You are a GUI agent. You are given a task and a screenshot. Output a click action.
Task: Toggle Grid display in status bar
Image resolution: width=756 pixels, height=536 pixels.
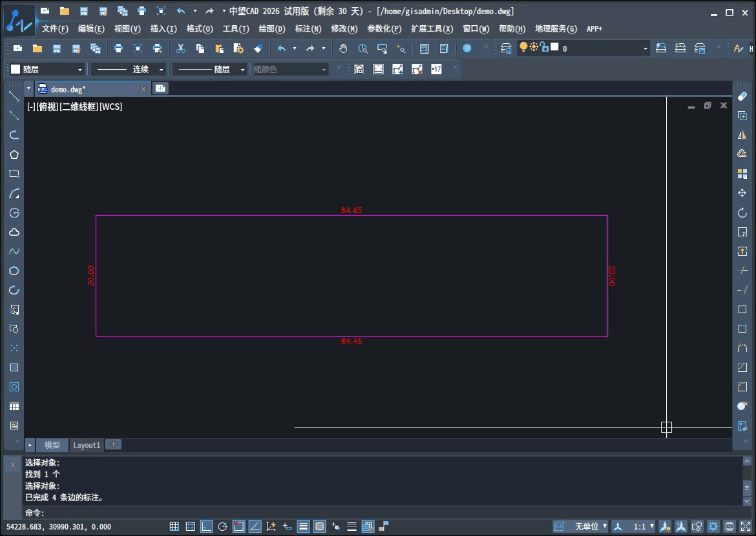191,526
